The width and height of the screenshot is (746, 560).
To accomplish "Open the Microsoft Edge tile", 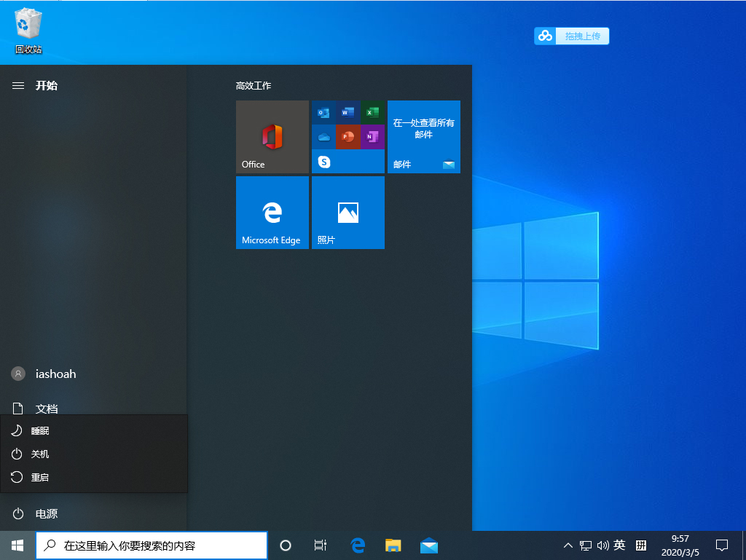I will point(272,213).
